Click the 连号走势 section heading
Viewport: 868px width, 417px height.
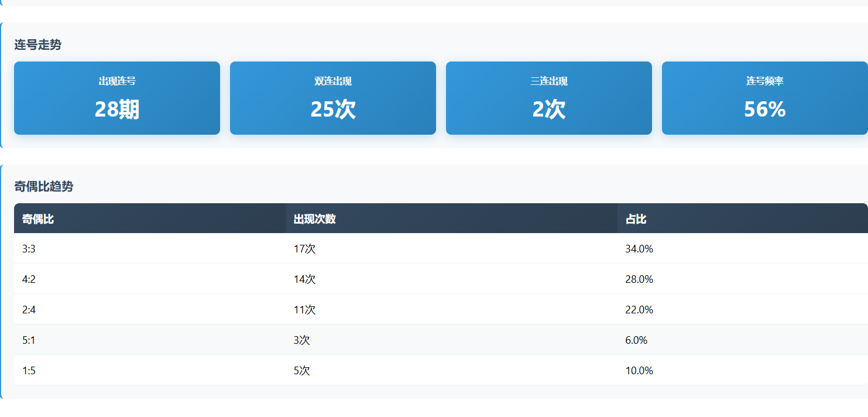coord(38,45)
